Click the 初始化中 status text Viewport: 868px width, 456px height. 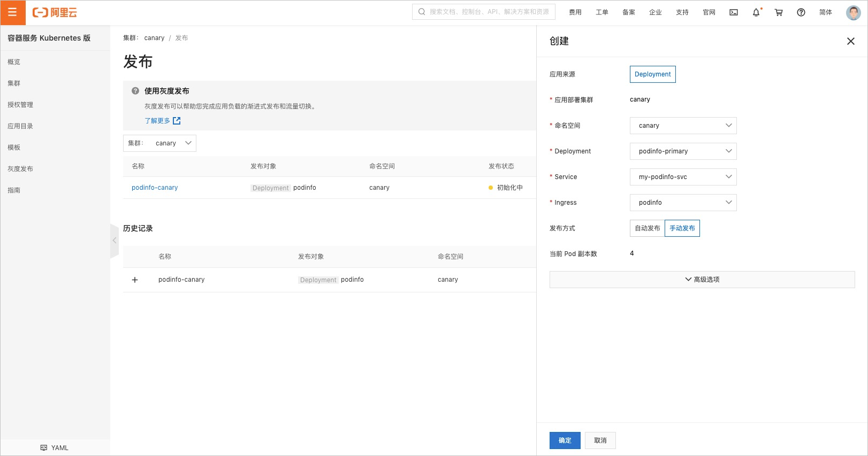tap(510, 188)
